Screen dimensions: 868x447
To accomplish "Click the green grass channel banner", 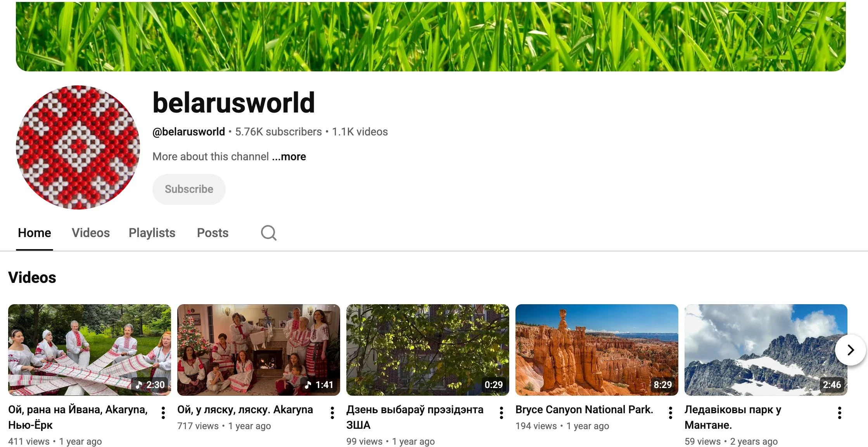I will (431, 36).
